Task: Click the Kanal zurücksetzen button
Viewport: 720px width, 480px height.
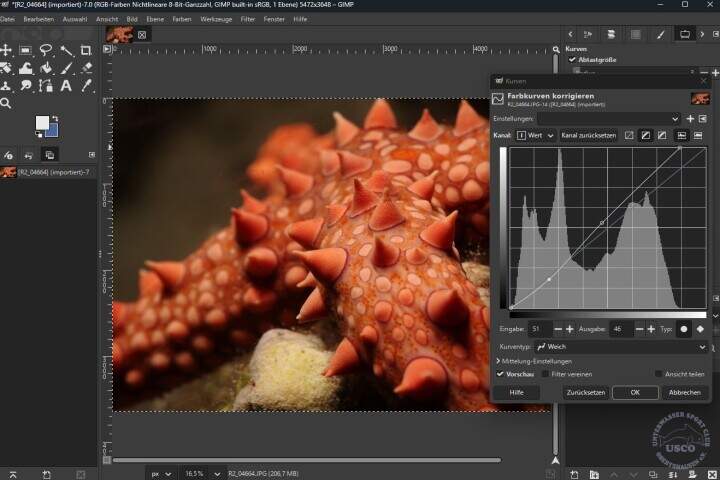Action: click(587, 135)
